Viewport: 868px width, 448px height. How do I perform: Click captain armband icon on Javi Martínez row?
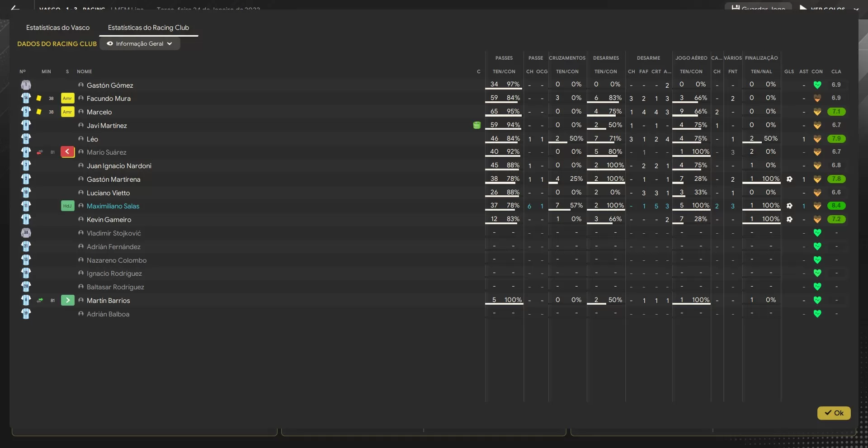[x=476, y=125]
